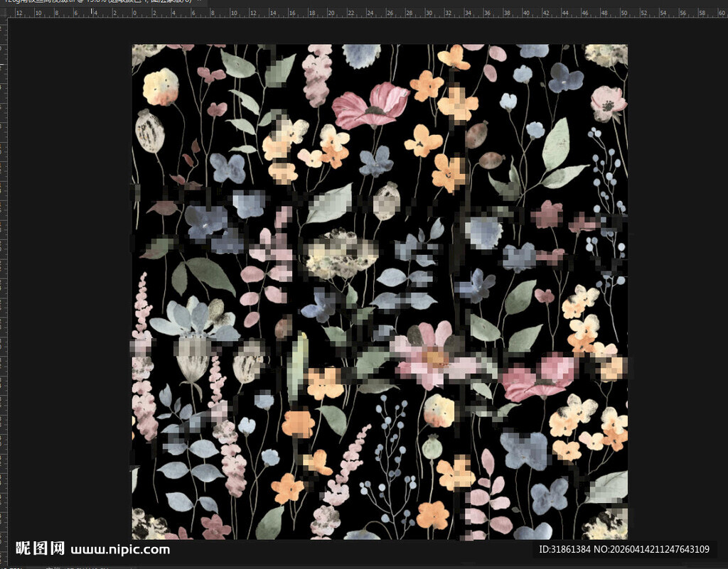Click the ruler origin corner box
The height and width of the screenshot is (569, 728).
3,13
